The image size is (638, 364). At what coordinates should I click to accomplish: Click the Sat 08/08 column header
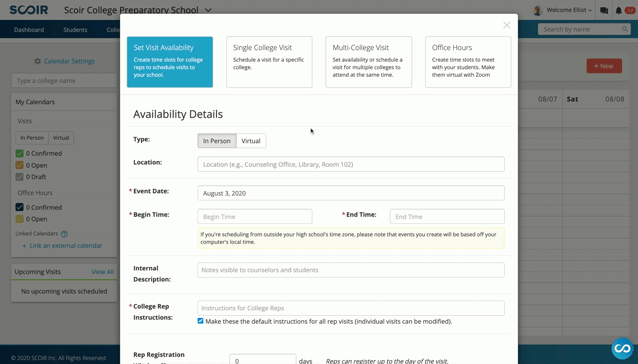coord(595,99)
